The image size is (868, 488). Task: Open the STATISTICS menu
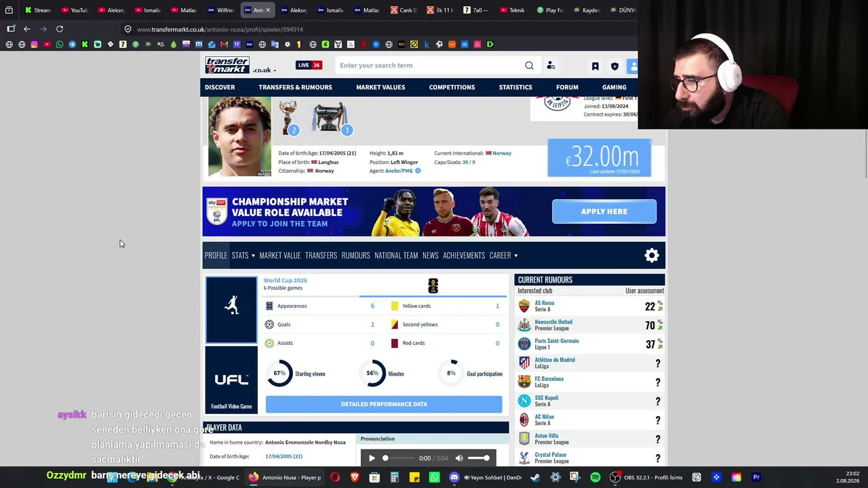point(515,87)
